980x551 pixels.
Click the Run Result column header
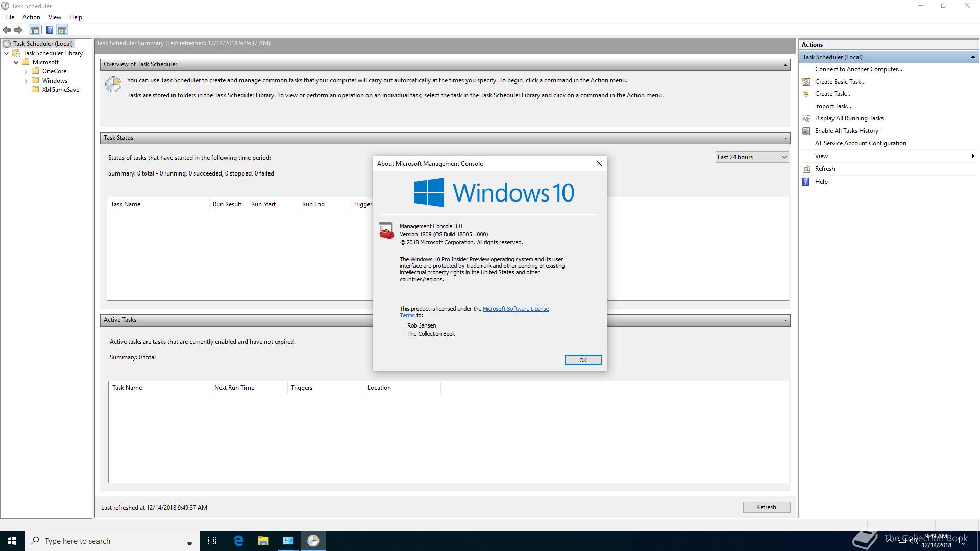pos(228,204)
